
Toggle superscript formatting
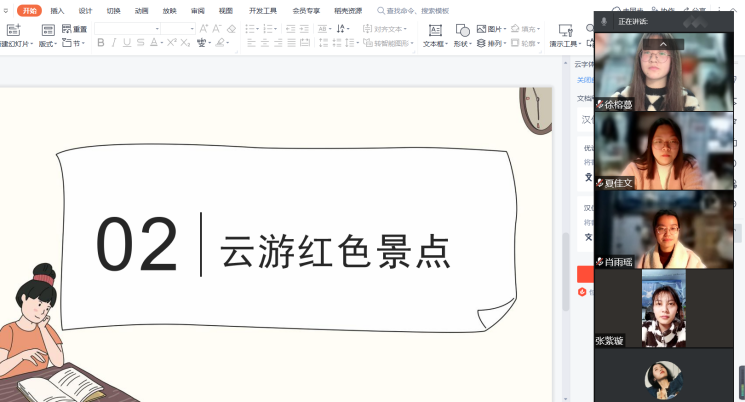172,44
